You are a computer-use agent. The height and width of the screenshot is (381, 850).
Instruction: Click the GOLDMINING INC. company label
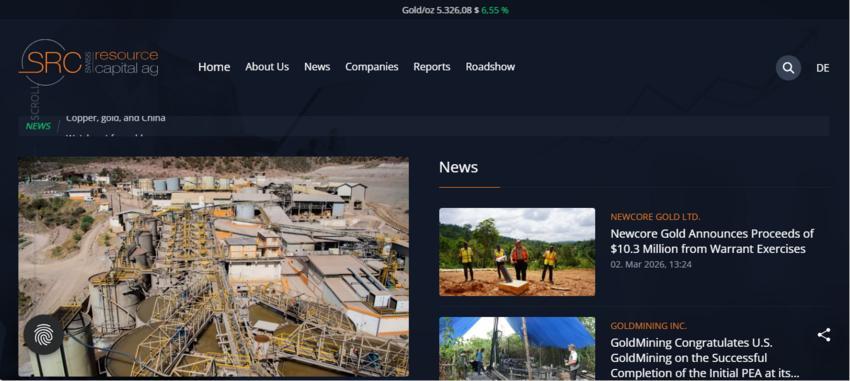648,326
